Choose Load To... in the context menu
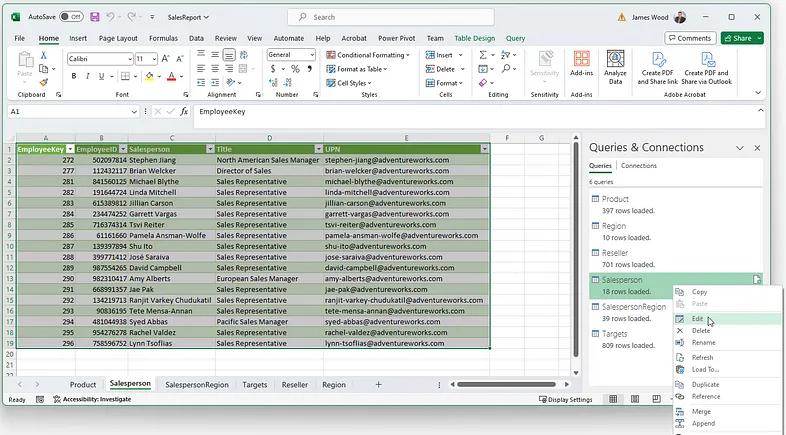Screen dimensions: 786x435 tap(727, 370)
